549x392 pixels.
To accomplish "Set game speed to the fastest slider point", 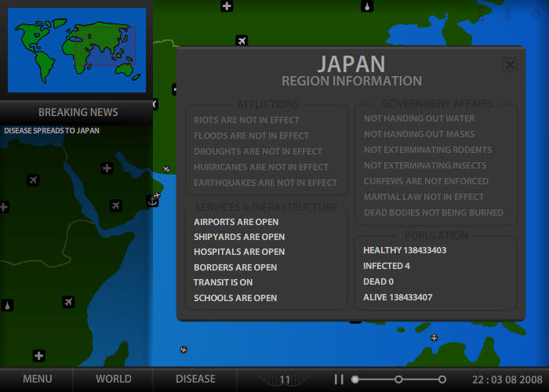I will (x=442, y=379).
